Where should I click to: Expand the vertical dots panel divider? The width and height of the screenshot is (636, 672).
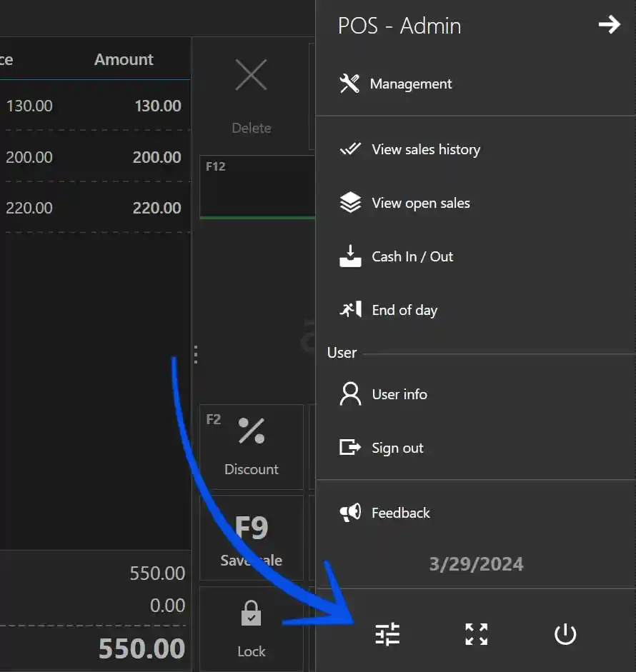tap(195, 353)
